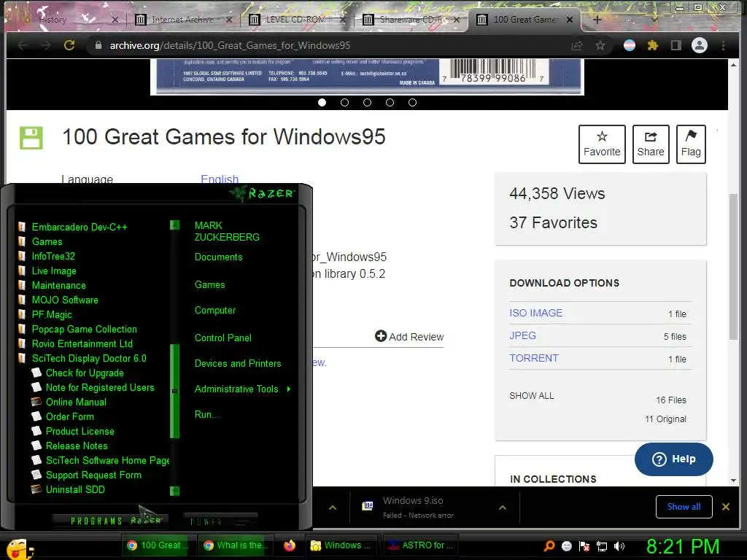The width and height of the screenshot is (747, 560).
Task: Click the share page icon in address bar
Action: [x=577, y=45]
